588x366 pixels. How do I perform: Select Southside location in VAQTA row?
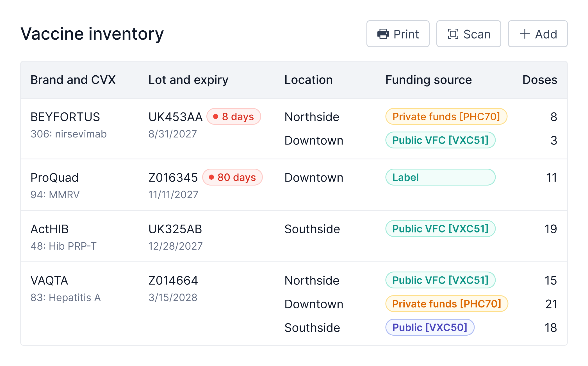click(x=312, y=328)
